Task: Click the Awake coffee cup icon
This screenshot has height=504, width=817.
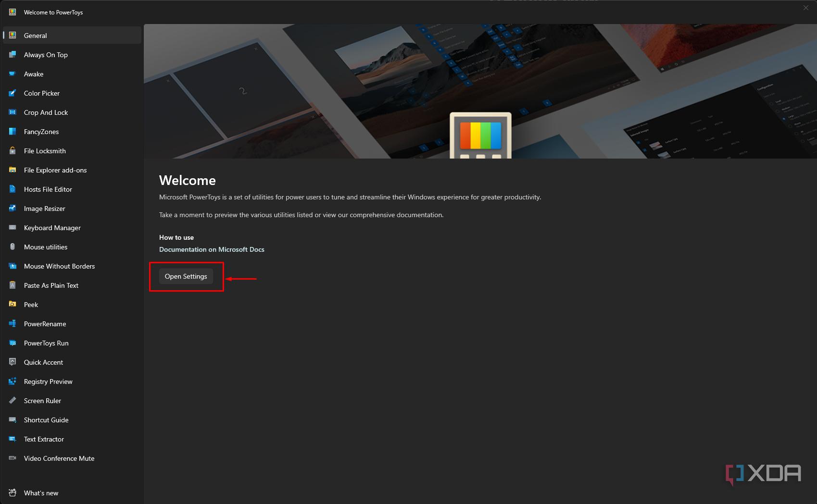Action: 13,74
